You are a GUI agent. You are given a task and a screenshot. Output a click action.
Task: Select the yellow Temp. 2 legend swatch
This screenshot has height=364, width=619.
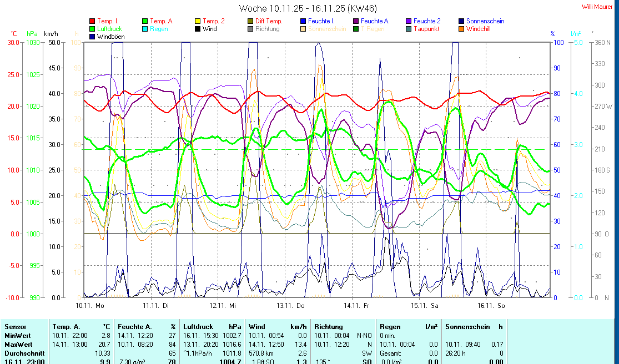pos(197,21)
